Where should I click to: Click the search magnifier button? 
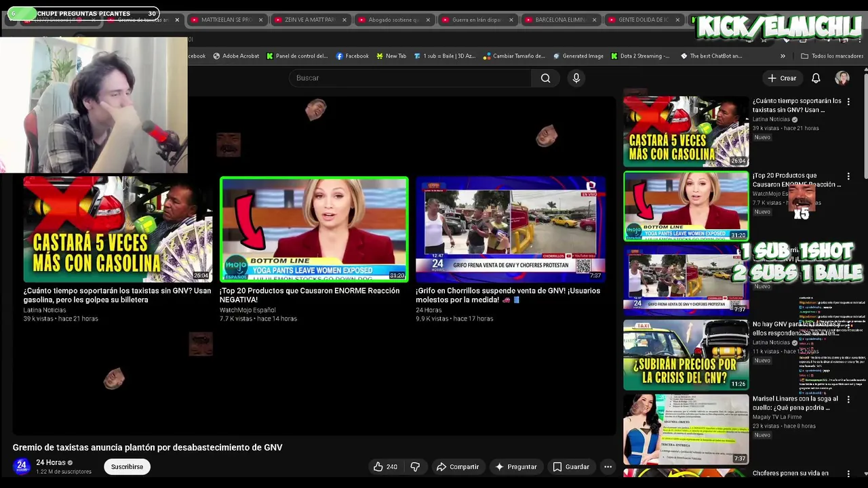545,78
